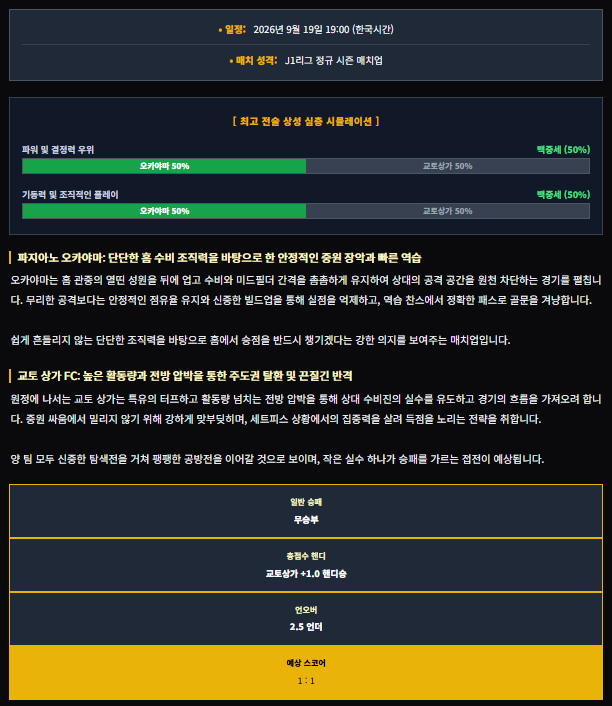Select the 언오버 2.5 언더 pick box
The width and height of the screenshot is (612, 706).
pyautogui.click(x=306, y=619)
